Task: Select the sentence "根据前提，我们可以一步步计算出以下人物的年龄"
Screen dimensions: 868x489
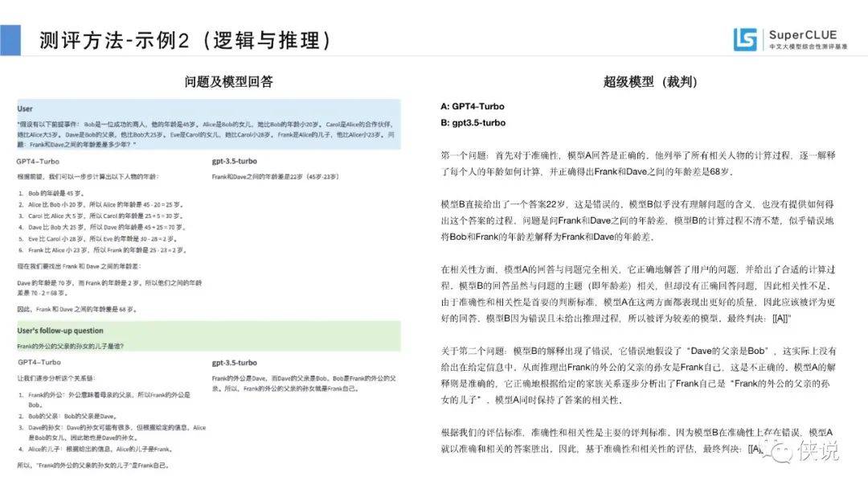Action: click(x=88, y=177)
